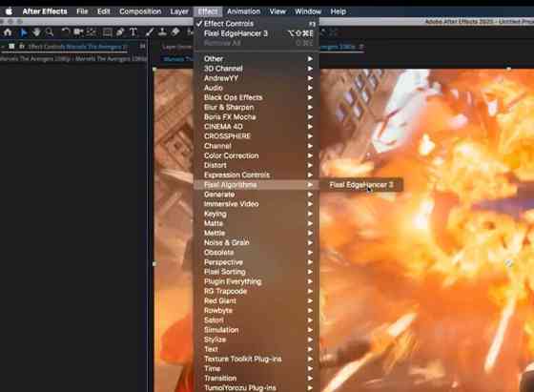534x392 pixels.
Task: Choose Pixel EdgeHancer 3 in submenu
Action: point(361,185)
